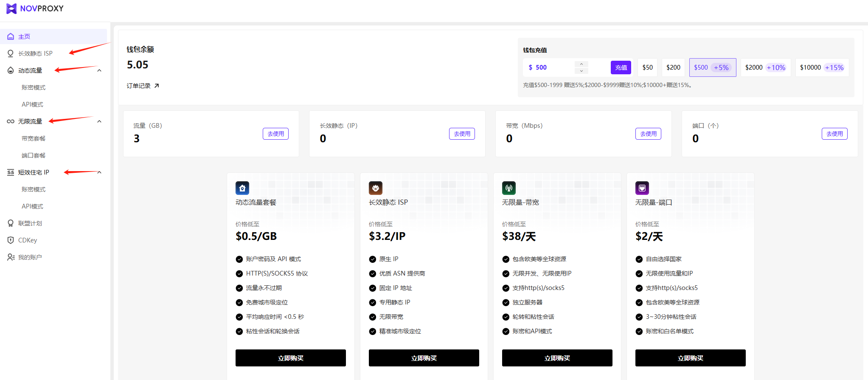Viewport: 868px width, 380px height.
Task: Click the wallet balance value 5.05
Action: pyautogui.click(x=138, y=65)
